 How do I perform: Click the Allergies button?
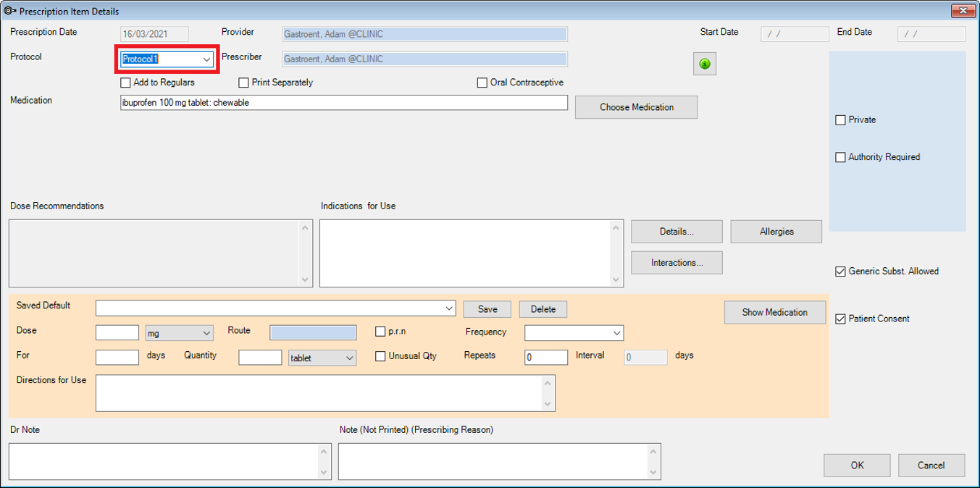pos(776,232)
